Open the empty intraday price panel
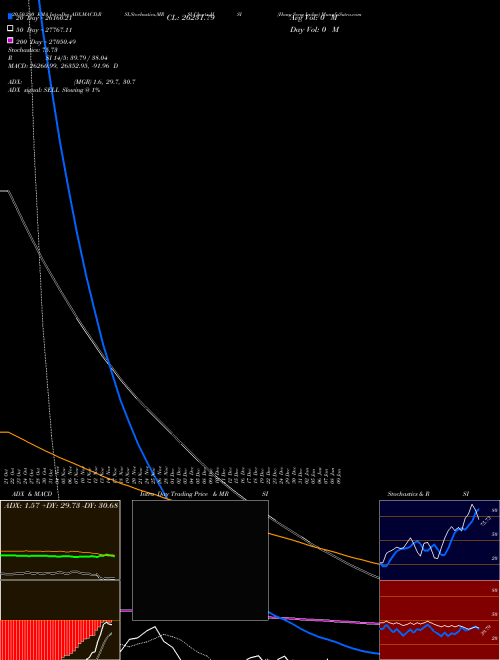The image size is (500, 660). (x=200, y=560)
